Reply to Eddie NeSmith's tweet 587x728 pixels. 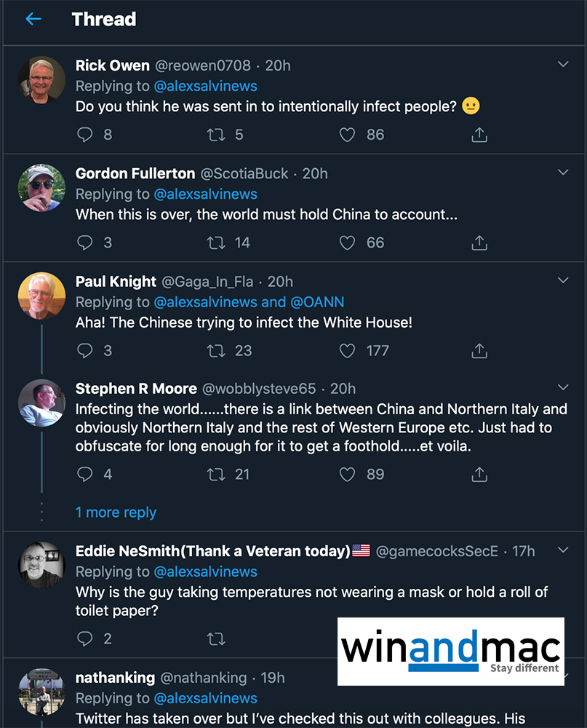[x=85, y=639]
